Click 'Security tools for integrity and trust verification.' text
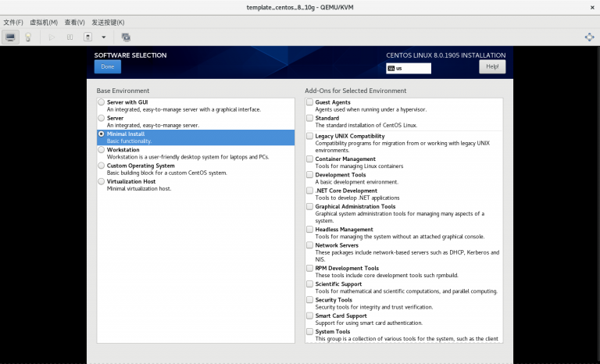Image resolution: width=600 pixels, height=364 pixels. point(374,307)
